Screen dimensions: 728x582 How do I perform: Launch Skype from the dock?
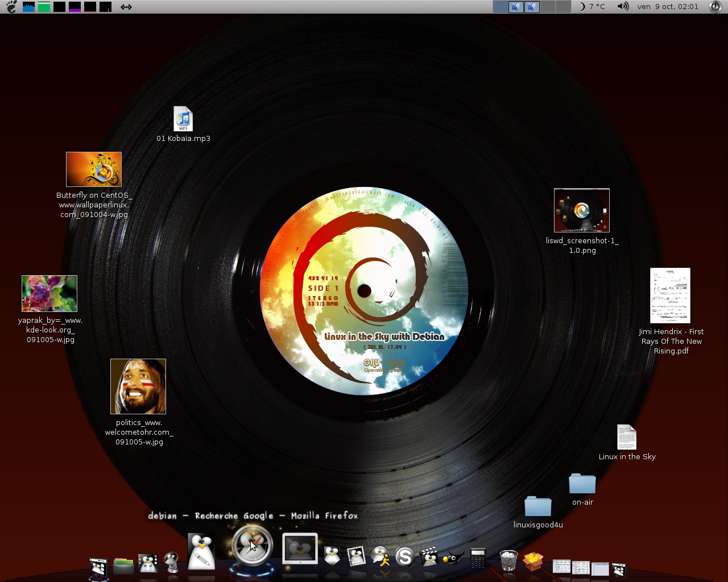coord(405,557)
